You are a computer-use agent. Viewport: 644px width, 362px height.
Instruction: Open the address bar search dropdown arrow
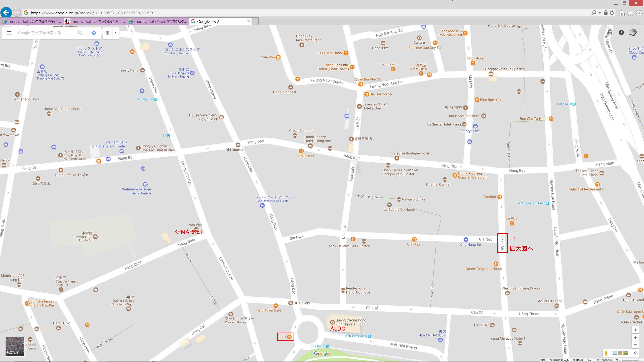(x=599, y=13)
